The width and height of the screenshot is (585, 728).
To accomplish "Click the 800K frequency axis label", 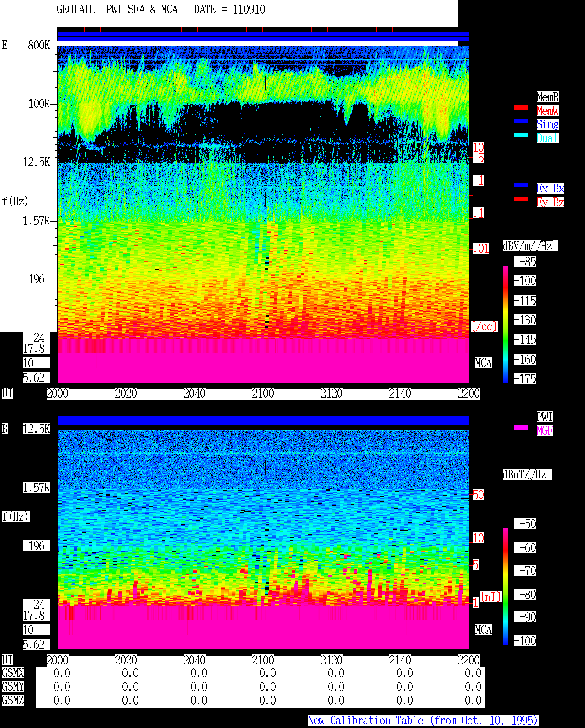I will [39, 45].
